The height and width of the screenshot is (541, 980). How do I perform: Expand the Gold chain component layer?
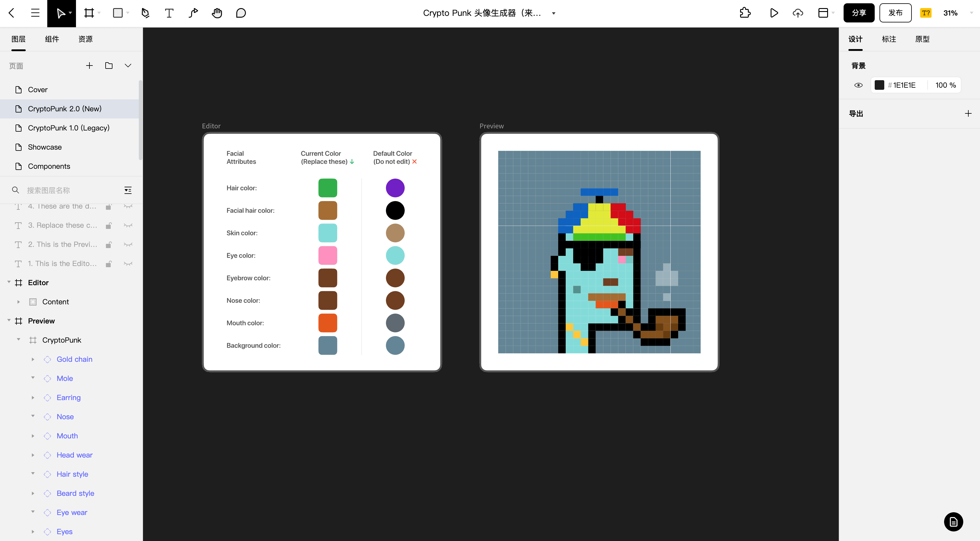coord(33,359)
